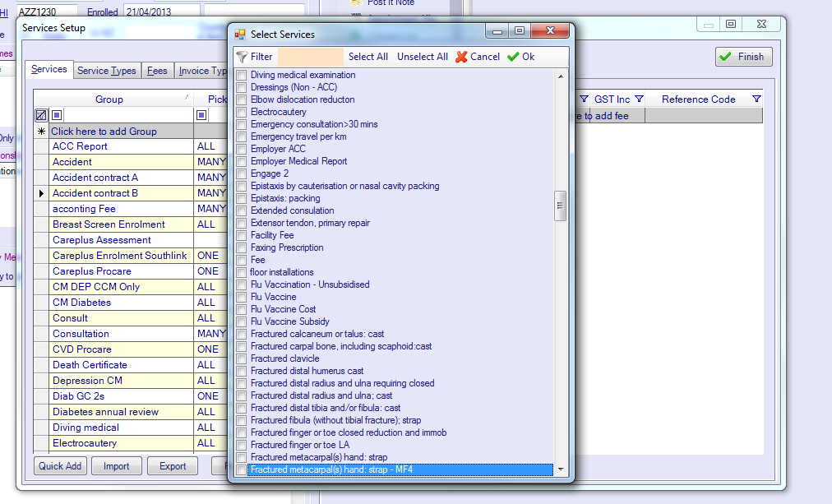Click the 'ONE' pick value for Diab GC 2s
This screenshot has height=504, width=832.
208,396
